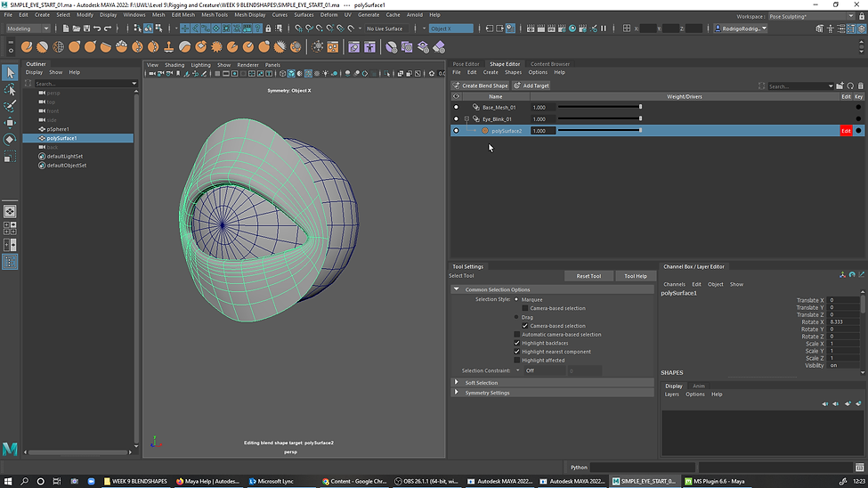Click the New Scene icon
The height and width of the screenshot is (488, 868).
(65, 28)
